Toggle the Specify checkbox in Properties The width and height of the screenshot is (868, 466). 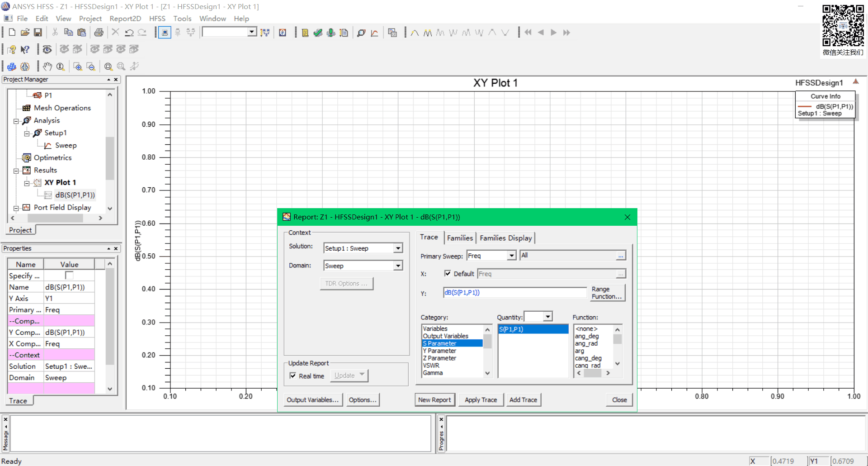(69, 276)
